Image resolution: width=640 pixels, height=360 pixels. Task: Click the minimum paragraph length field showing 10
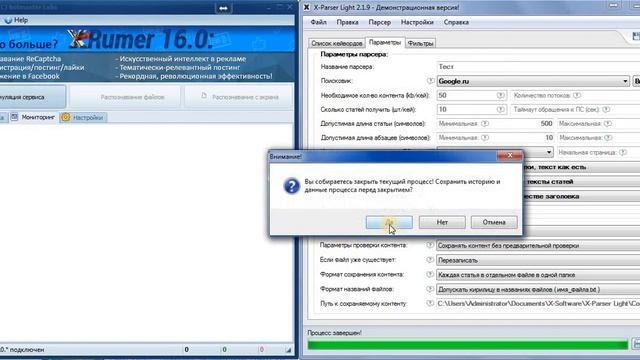tap(495, 138)
